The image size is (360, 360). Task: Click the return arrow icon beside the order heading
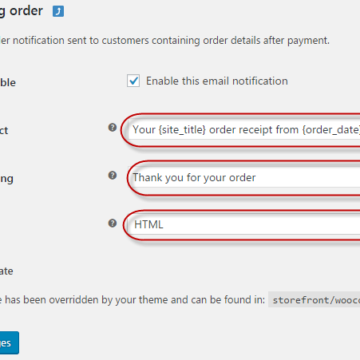click(x=58, y=12)
